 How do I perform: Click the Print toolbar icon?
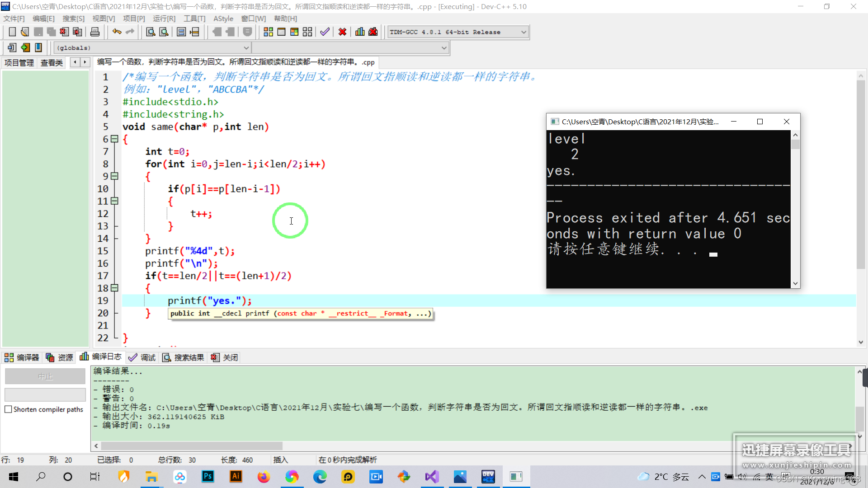click(x=95, y=32)
